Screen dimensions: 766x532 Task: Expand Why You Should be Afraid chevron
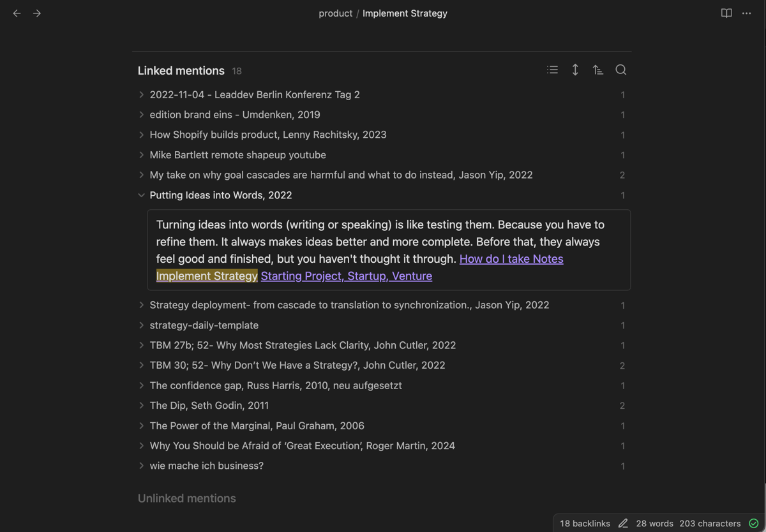pos(142,446)
